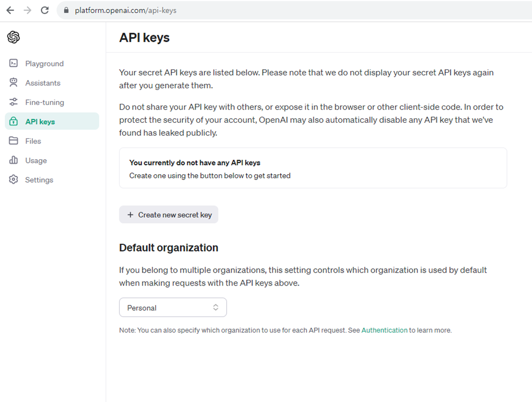The image size is (532, 402).
Task: Click the browser forward arrow
Action: tap(28, 10)
